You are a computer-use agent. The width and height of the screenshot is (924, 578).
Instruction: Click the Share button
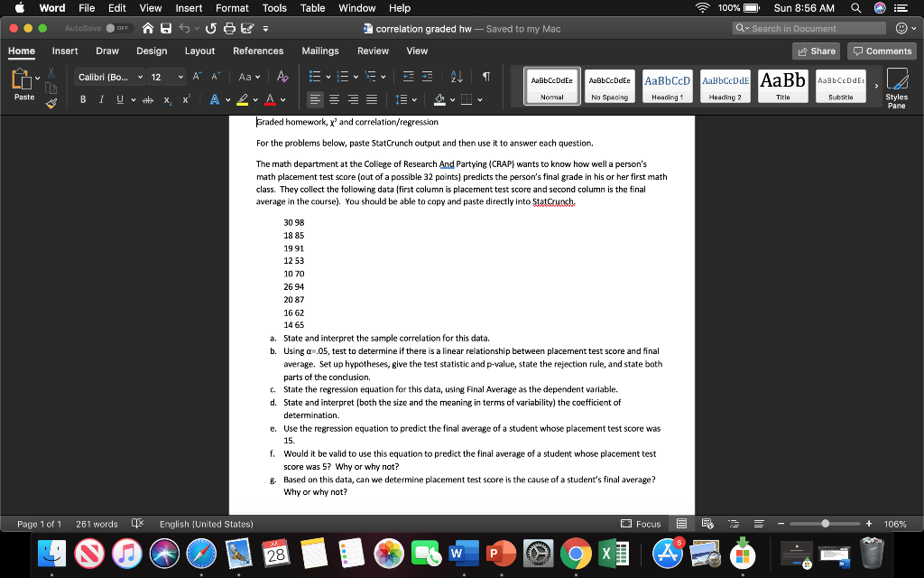pos(816,51)
